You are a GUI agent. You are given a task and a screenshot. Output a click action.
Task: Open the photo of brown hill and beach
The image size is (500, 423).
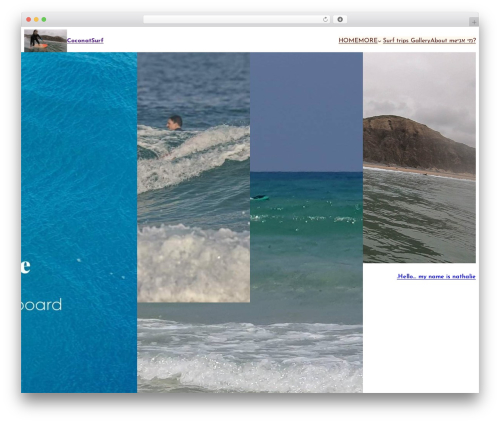[419, 158]
